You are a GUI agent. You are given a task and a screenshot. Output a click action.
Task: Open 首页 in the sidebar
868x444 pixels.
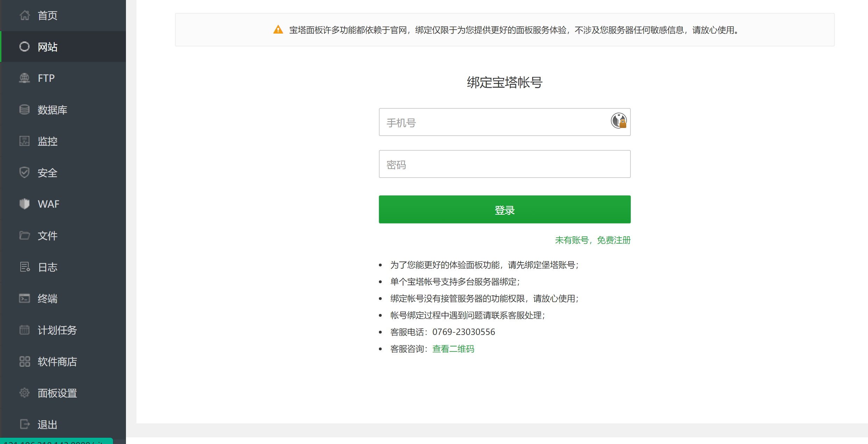click(63, 15)
